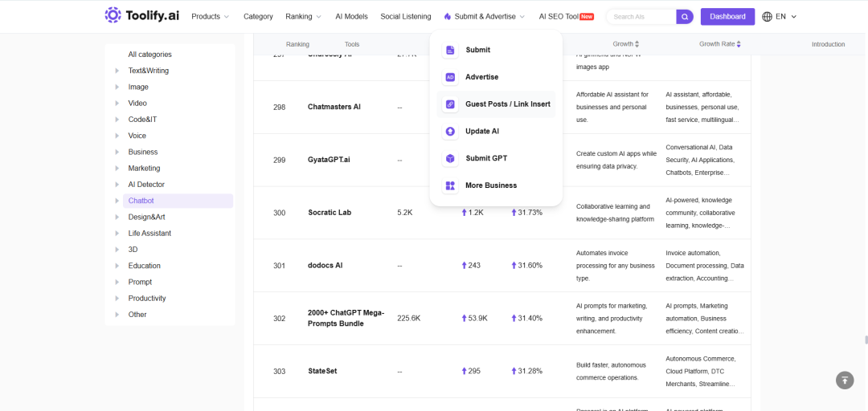Click the Ranking column header
This screenshot has height=411, width=868.
pyautogui.click(x=298, y=44)
